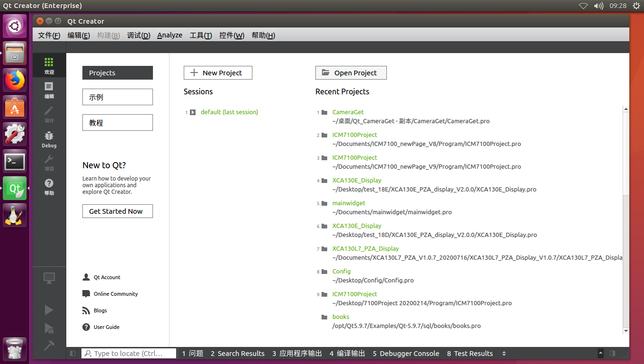Open the 5 Debugger Console pane
This screenshot has height=364, width=644.
(x=406, y=354)
